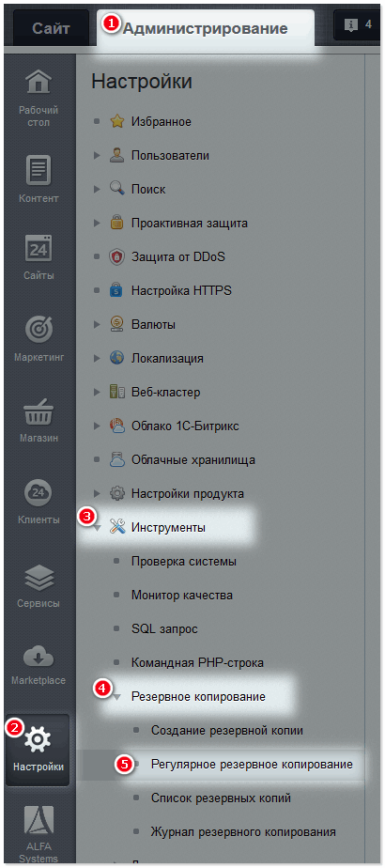Expand the Облако 1С-Битрикс node arrow
Image resolution: width=385 pixels, height=868 pixels.
pos(98,426)
